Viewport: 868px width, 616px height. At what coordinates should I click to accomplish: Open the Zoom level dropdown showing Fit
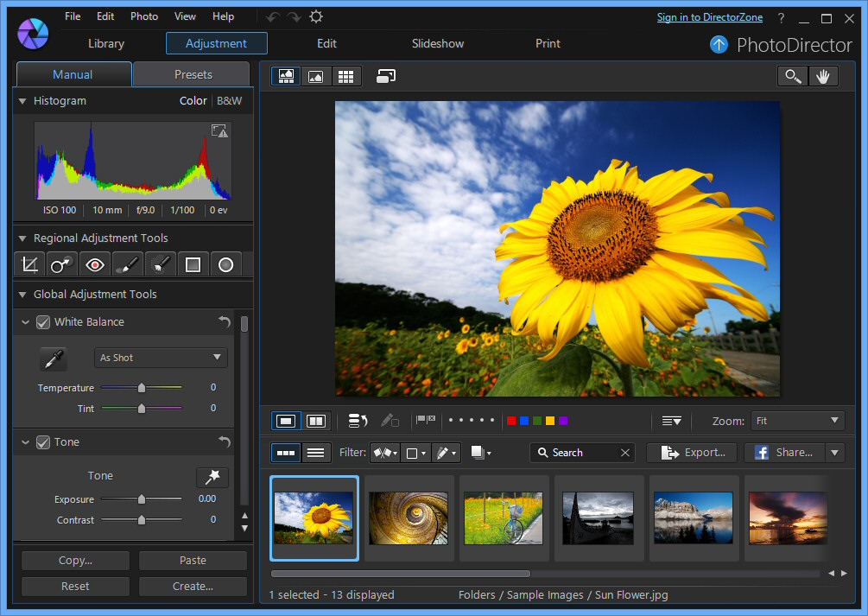(797, 420)
